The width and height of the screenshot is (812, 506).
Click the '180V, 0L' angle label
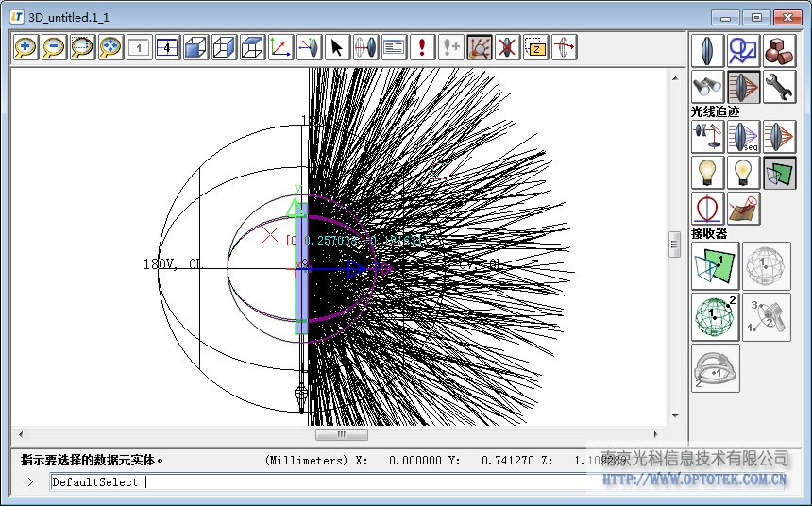click(173, 264)
